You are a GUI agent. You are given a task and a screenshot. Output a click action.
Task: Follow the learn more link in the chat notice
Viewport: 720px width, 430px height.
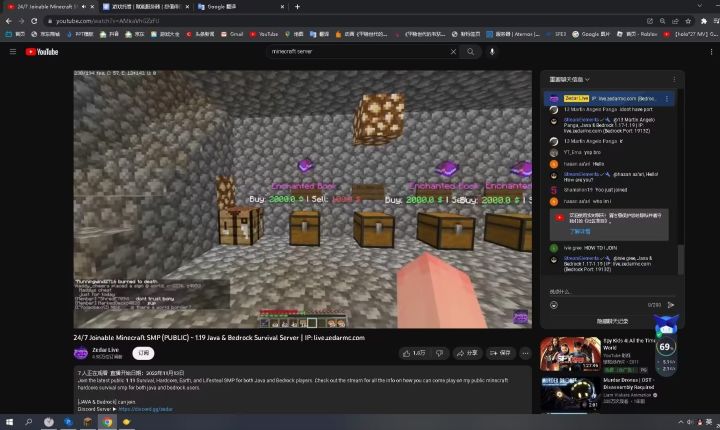coord(580,232)
